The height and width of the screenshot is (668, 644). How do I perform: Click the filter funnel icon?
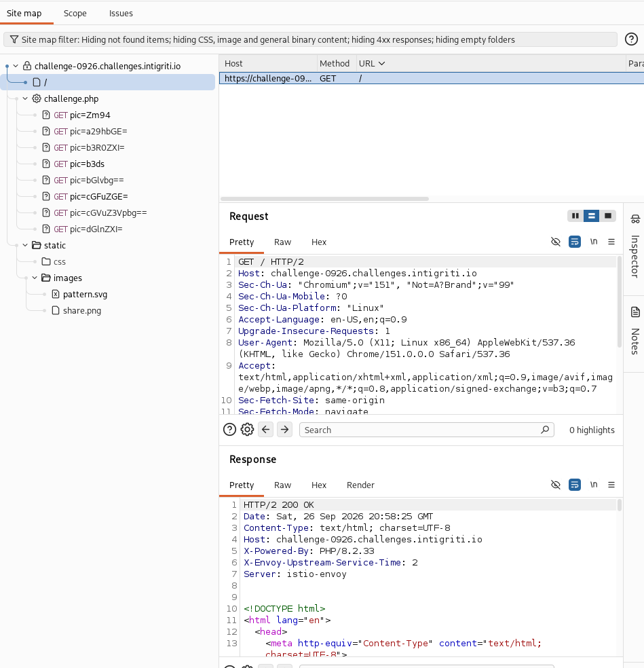click(14, 39)
